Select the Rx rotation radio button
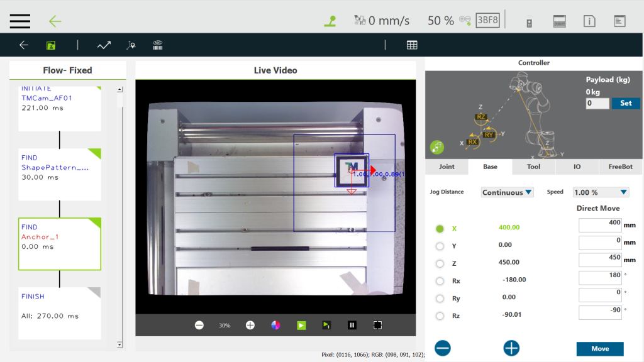 [440, 281]
